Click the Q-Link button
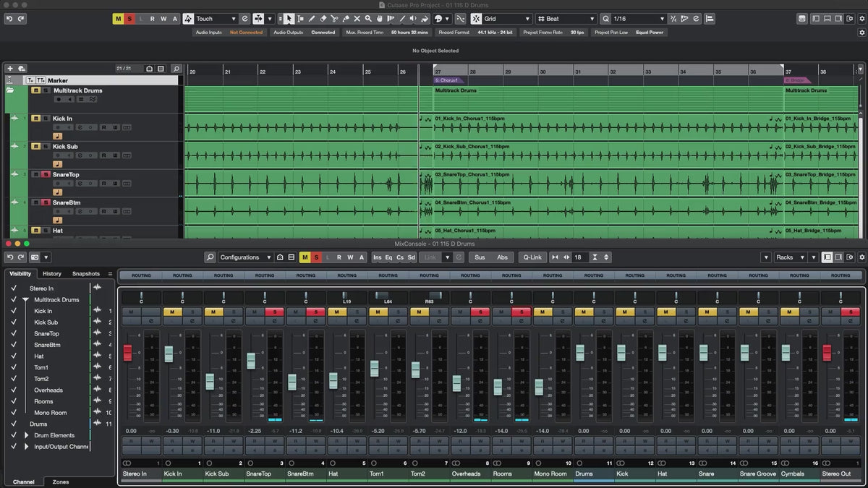Viewport: 868px width, 488px height. tap(532, 257)
